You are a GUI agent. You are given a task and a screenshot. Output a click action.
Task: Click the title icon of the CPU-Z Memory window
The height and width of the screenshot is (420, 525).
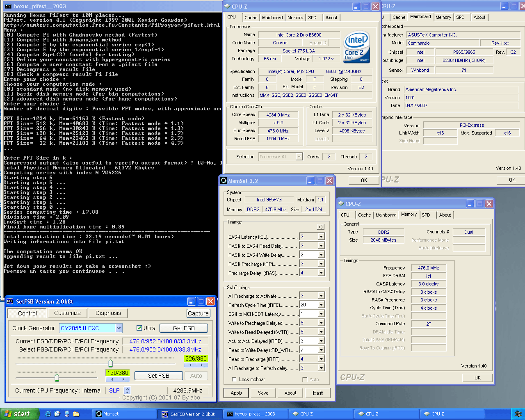(x=341, y=204)
